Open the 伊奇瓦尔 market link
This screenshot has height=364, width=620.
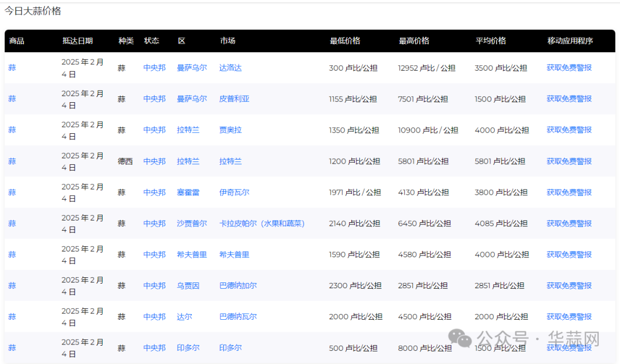234,192
